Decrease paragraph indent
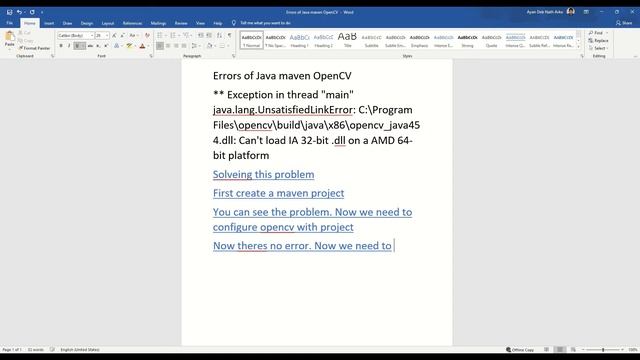The image size is (640, 360). pyautogui.click(x=201, y=36)
